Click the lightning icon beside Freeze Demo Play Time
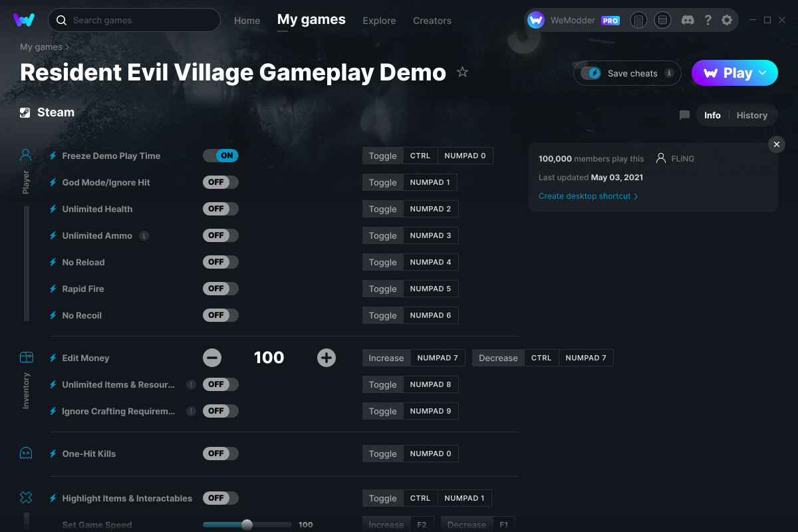 coord(53,156)
